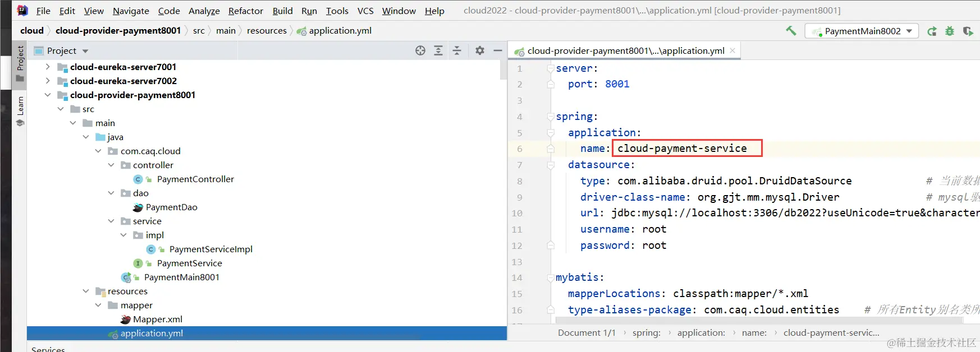Click the Run with Coverage shield icon
Screen dimensions: 980x352
[968, 31]
